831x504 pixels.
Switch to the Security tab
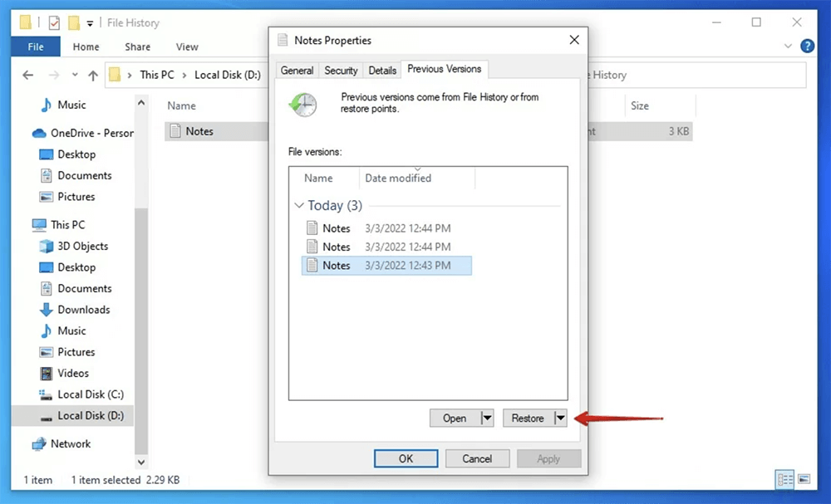[x=341, y=70]
